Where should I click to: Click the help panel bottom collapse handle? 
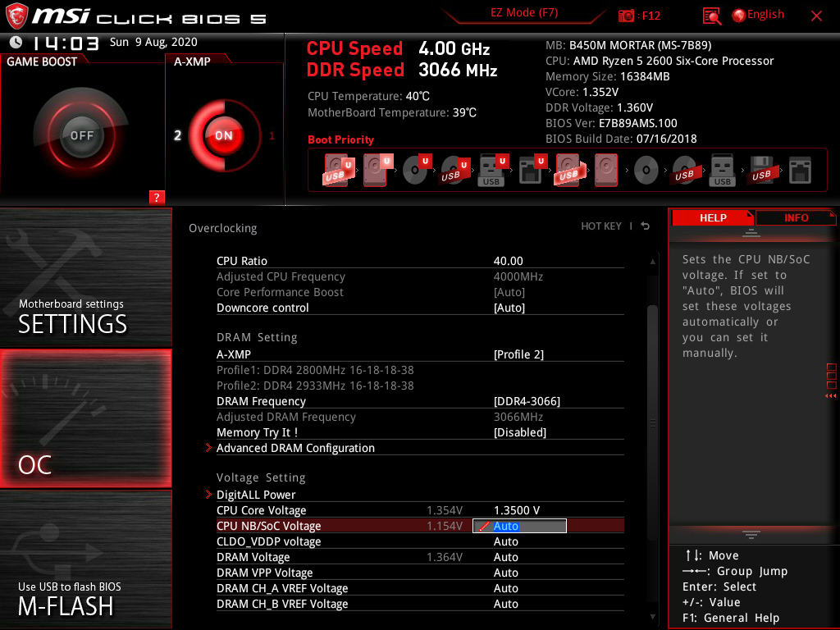(x=751, y=534)
